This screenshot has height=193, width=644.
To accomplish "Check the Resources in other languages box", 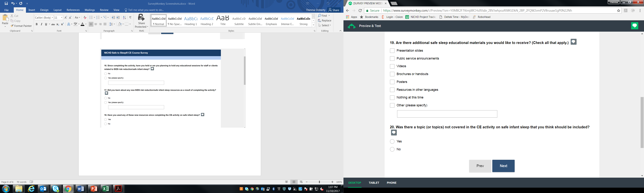I will (x=392, y=90).
